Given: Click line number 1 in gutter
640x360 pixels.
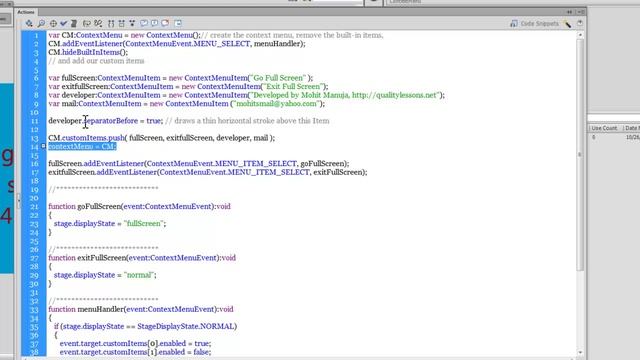Looking at the screenshot, I should coord(36,36).
